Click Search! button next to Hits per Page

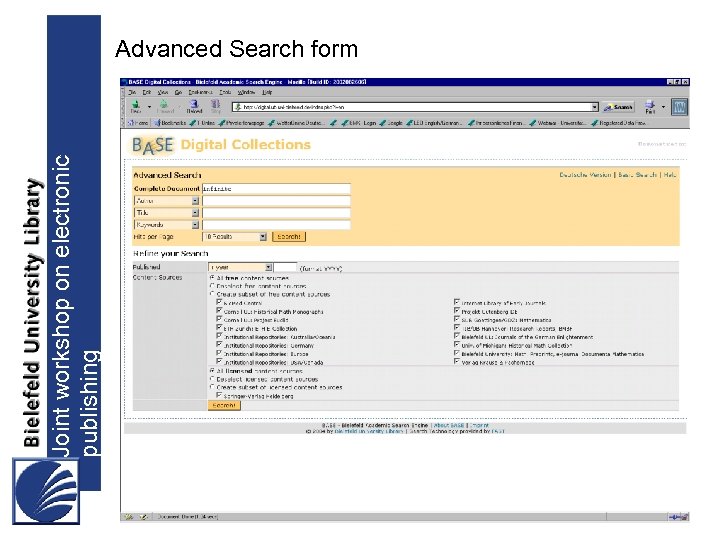click(289, 236)
